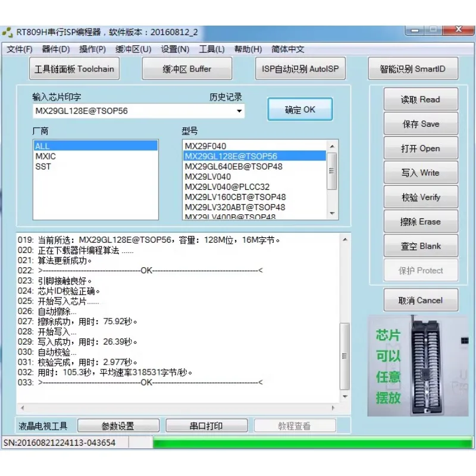Click the SN serial number in status bar
This screenshot has height=476, width=476.
(x=59, y=443)
